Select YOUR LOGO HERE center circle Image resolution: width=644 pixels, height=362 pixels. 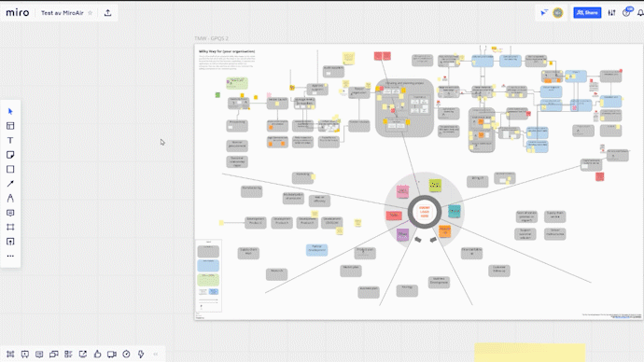(425, 212)
